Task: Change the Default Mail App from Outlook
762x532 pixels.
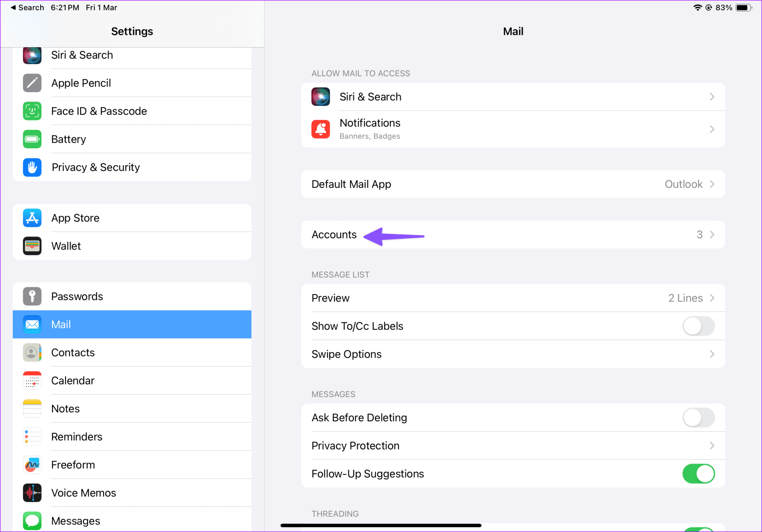Action: pyautogui.click(x=513, y=184)
